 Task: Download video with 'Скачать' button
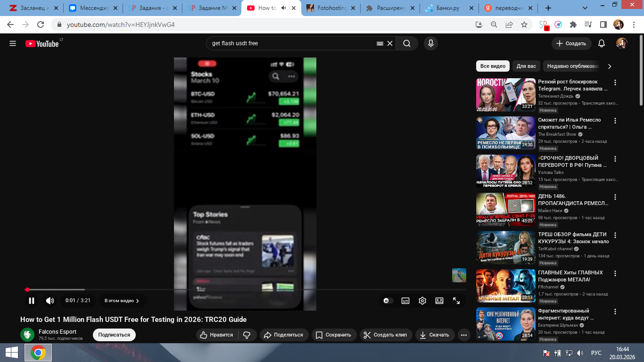tap(434, 335)
